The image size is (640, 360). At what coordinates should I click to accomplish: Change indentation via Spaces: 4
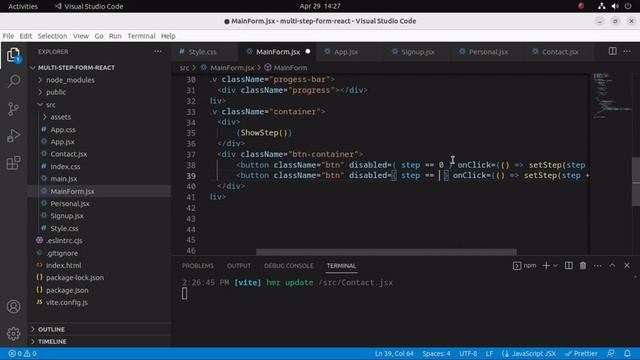tap(436, 353)
